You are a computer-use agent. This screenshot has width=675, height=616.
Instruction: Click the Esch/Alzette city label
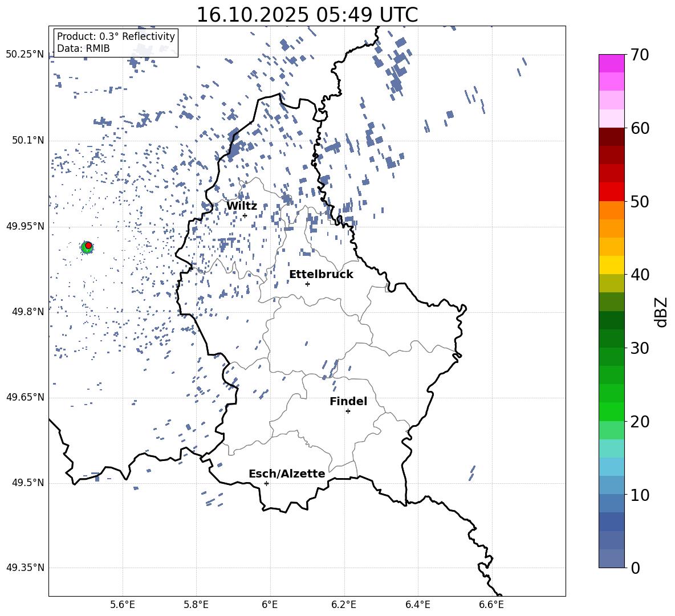[287, 474]
